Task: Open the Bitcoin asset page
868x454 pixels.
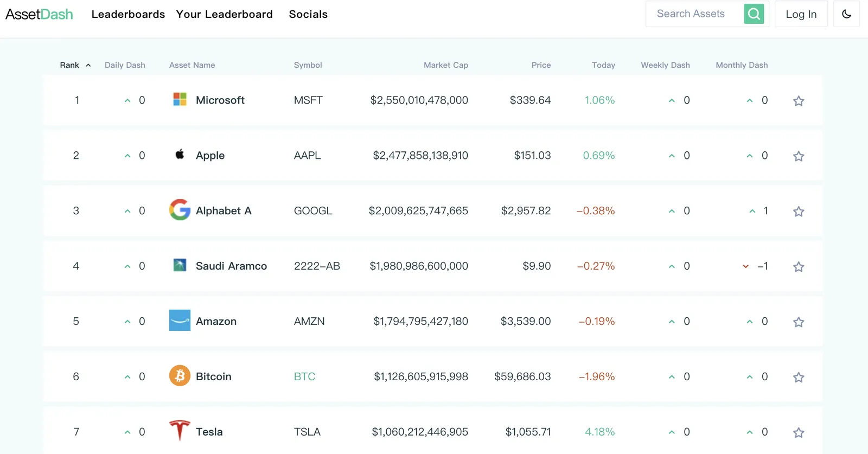Action: click(213, 377)
